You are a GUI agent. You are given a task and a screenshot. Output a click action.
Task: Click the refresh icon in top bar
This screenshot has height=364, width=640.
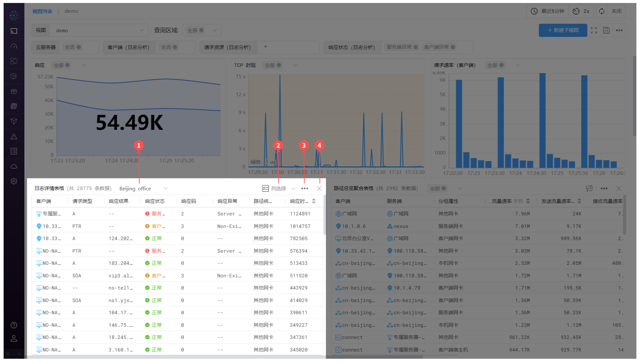602,11
